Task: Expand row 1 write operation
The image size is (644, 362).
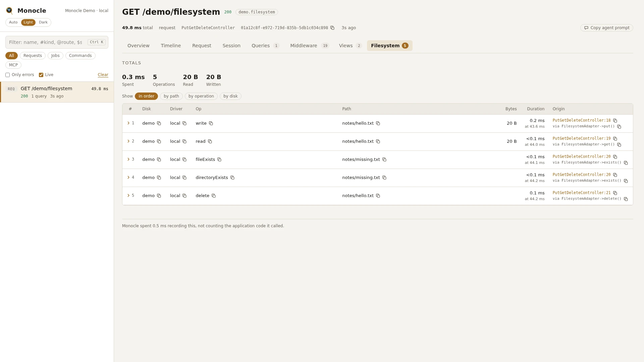Action: (x=128, y=123)
